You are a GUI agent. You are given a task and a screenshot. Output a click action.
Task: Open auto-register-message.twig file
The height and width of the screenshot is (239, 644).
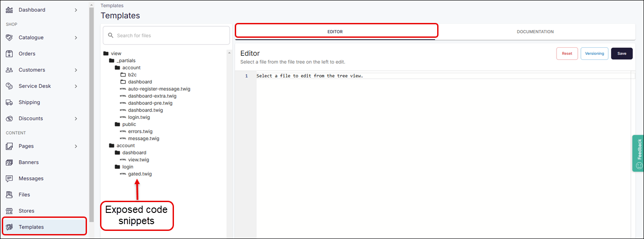(x=159, y=89)
